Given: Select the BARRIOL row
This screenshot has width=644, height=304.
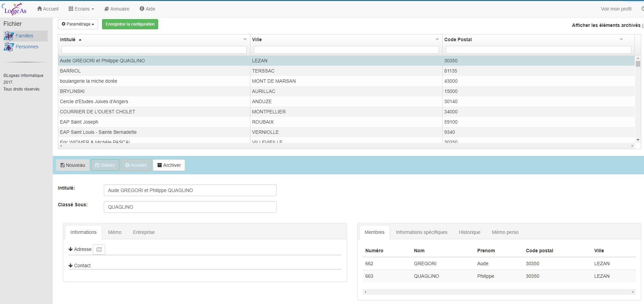Looking at the screenshot, I should point(346,71).
